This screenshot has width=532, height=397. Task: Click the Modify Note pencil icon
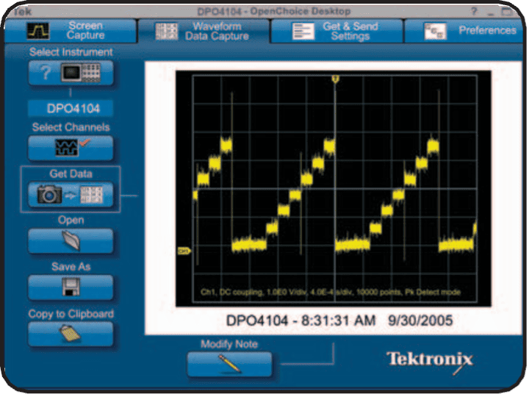(229, 364)
